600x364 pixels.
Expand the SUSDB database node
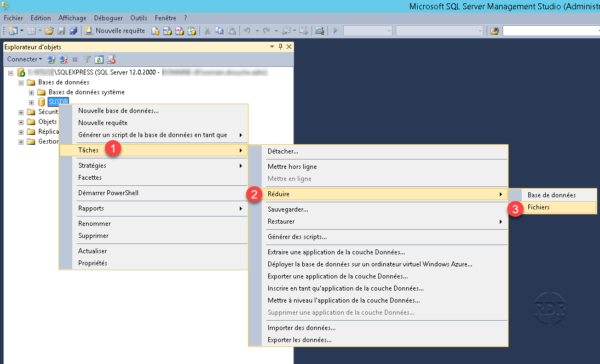(31, 103)
